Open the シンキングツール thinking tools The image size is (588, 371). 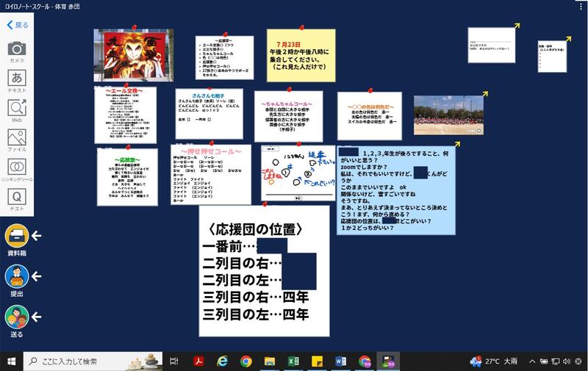tap(17, 169)
